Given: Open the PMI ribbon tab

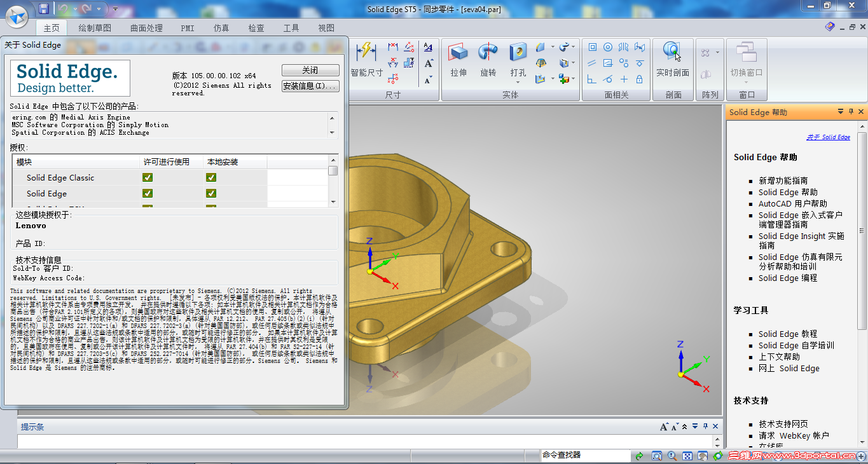Looking at the screenshot, I should pyautogui.click(x=188, y=28).
